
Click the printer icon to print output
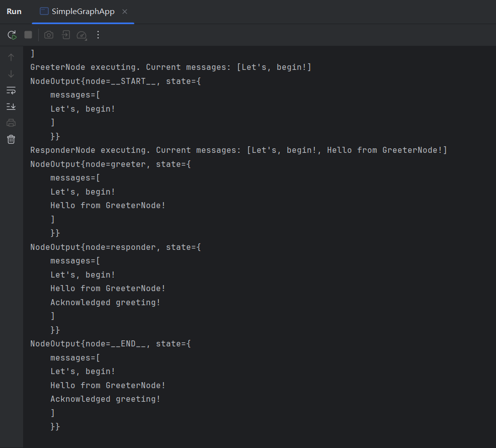[x=11, y=123]
